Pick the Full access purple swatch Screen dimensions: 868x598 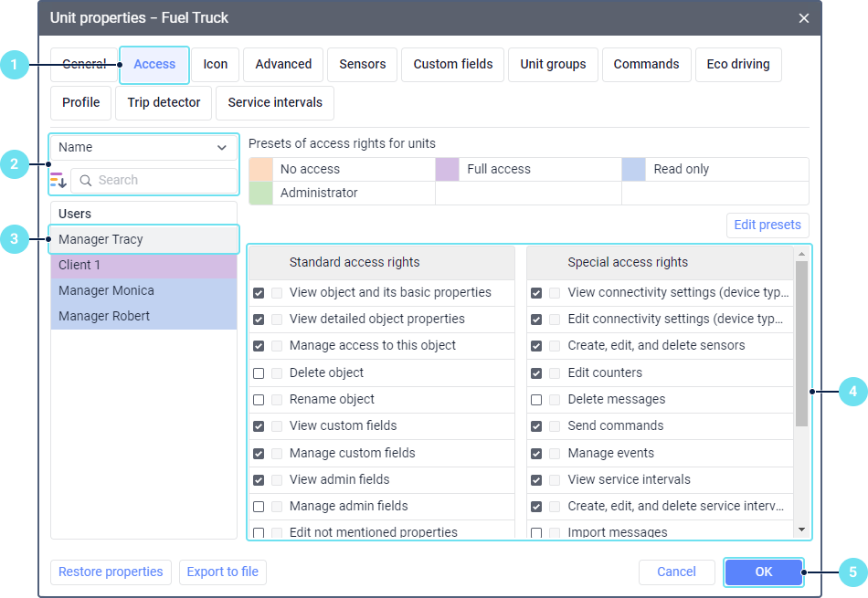click(x=447, y=169)
